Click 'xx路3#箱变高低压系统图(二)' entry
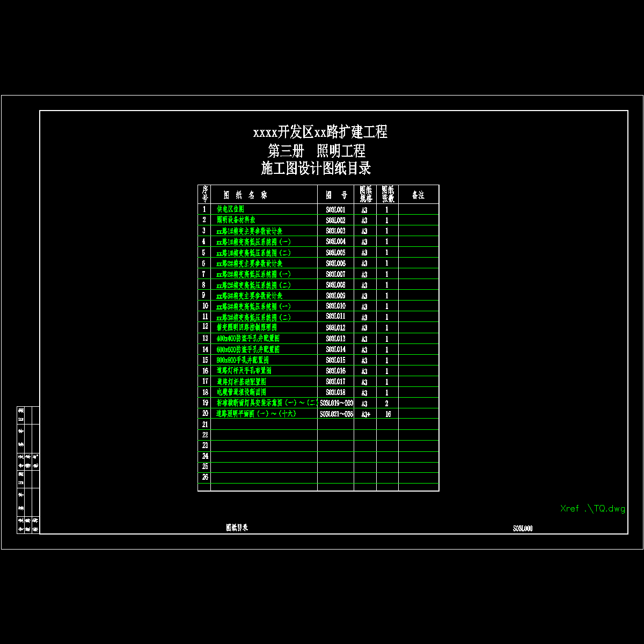 pos(254,317)
